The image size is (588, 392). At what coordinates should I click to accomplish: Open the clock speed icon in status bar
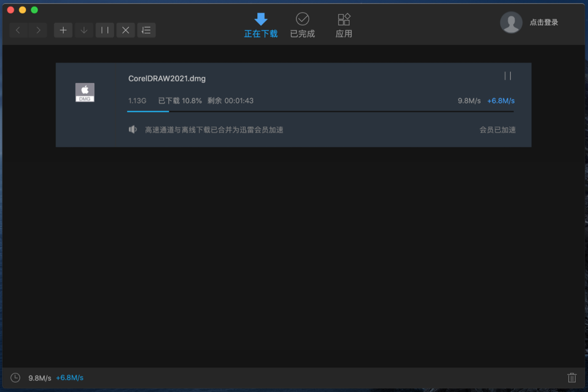pos(15,377)
